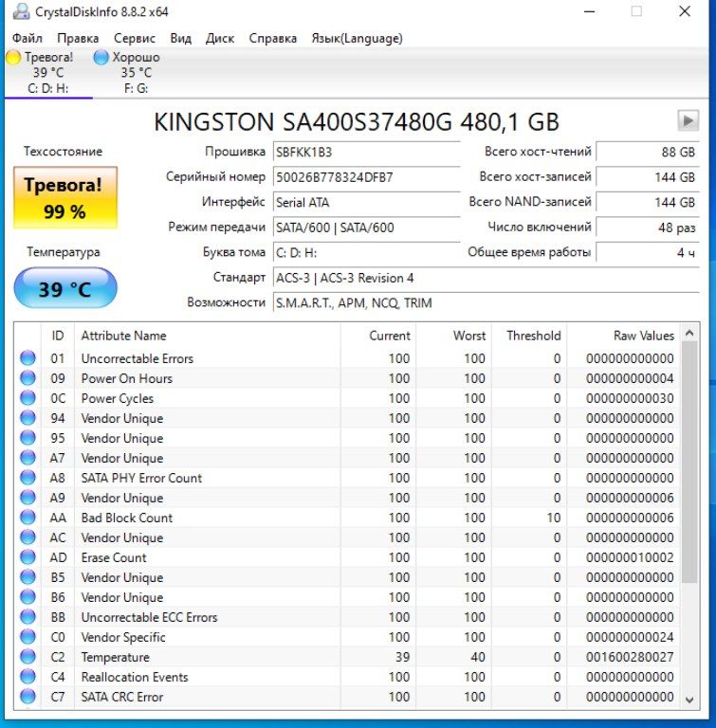Click status icon for ID A9 row

28,498
